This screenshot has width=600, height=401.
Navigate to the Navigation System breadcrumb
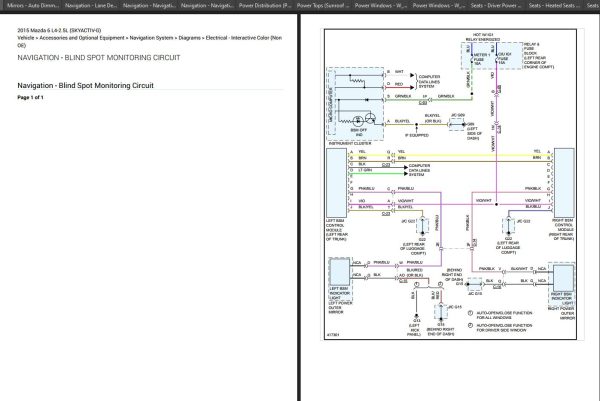tap(151, 38)
